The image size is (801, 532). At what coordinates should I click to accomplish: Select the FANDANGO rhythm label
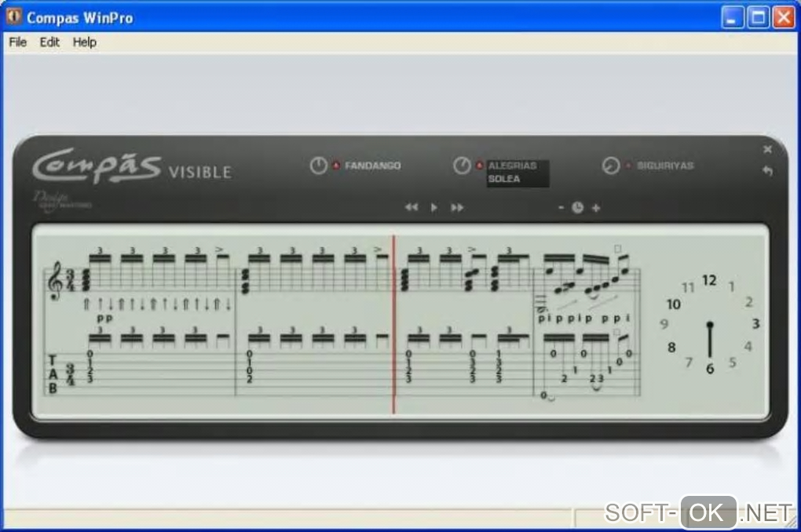click(372, 166)
